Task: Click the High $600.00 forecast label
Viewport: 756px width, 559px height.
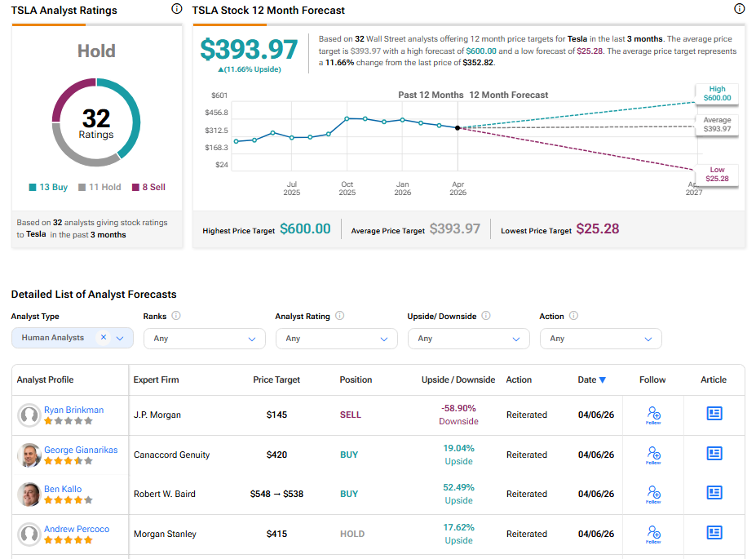Action: pos(717,93)
